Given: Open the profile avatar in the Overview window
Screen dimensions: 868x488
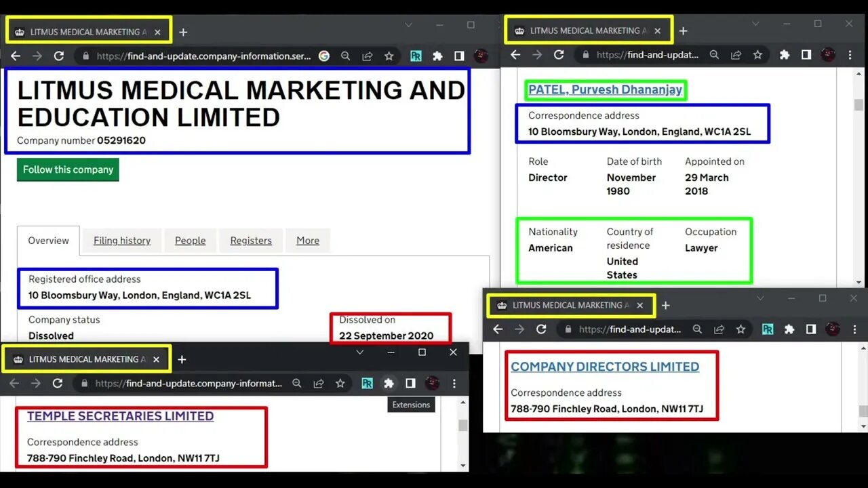Looking at the screenshot, I should (481, 56).
